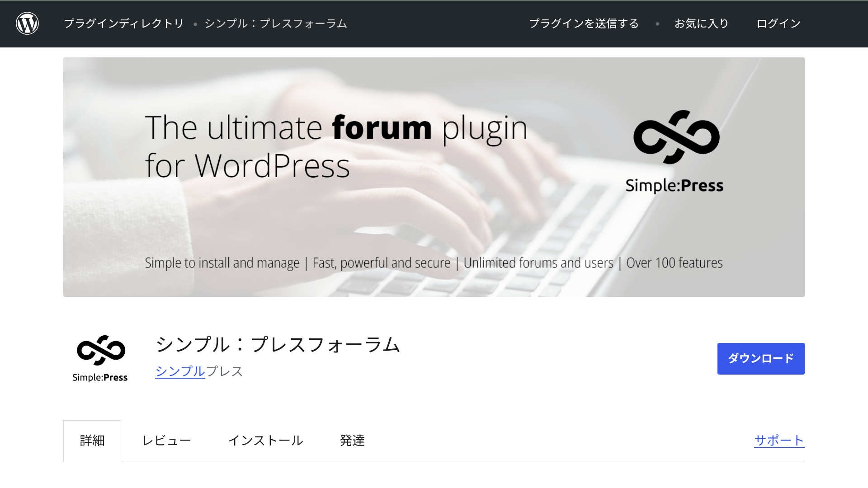Switch to the レビュー tab

click(x=167, y=440)
